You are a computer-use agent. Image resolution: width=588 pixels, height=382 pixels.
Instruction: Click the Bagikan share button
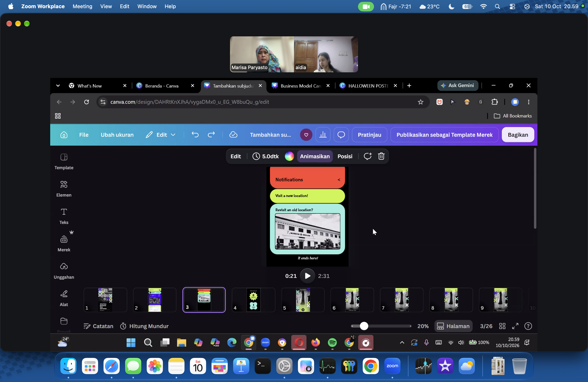pos(518,135)
